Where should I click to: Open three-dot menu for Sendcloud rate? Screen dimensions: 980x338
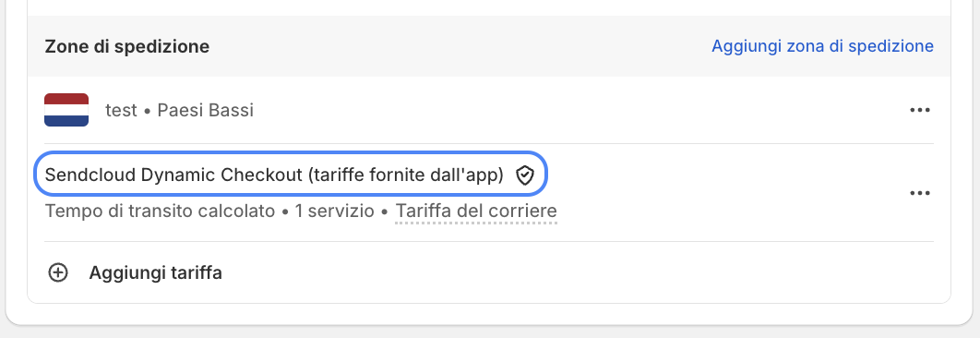[x=920, y=193]
